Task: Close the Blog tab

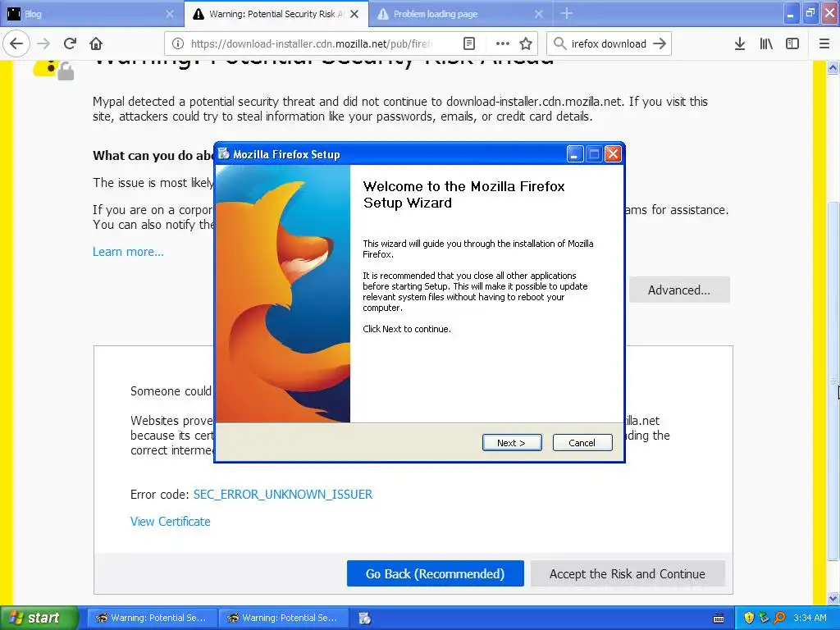Action: (x=170, y=14)
